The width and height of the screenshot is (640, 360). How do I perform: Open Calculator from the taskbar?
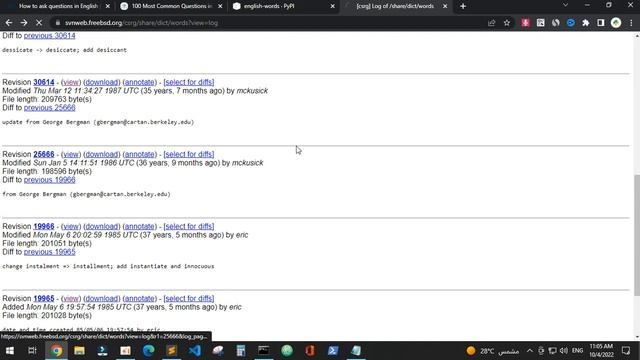point(241,351)
